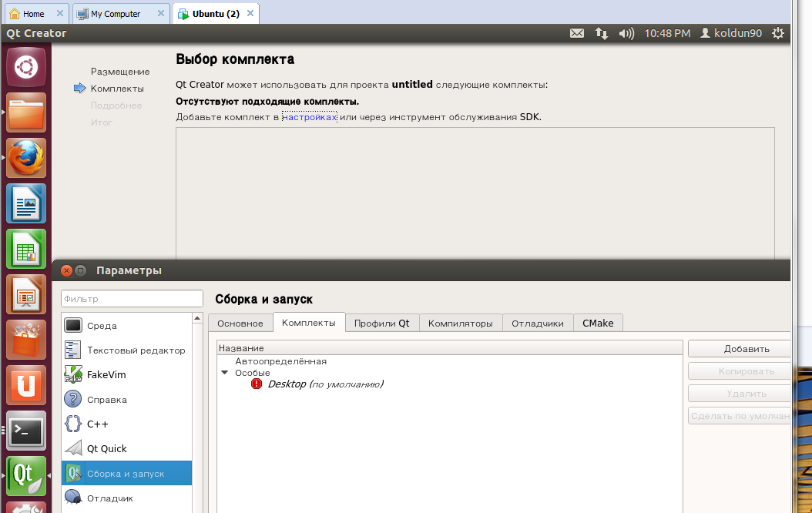The image size is (812, 513).
Task: Select Текстовый редактор settings category
Action: 127,350
